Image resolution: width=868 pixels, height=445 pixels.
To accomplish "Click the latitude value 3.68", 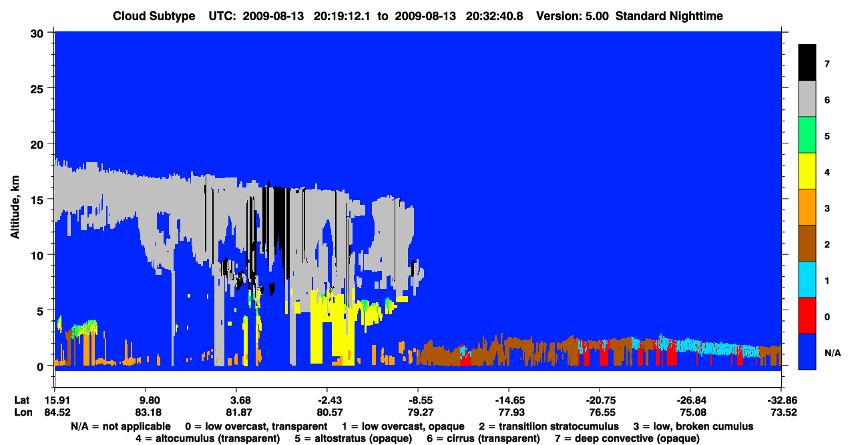I will (236, 400).
